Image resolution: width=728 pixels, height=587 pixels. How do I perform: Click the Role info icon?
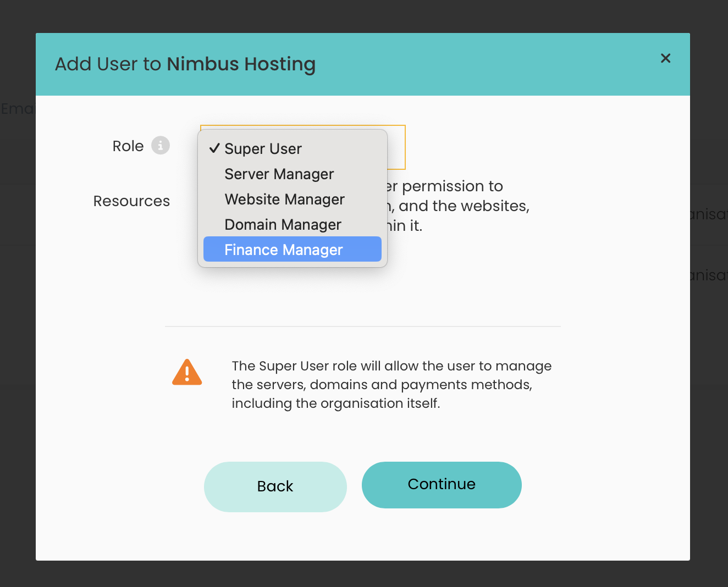click(161, 146)
